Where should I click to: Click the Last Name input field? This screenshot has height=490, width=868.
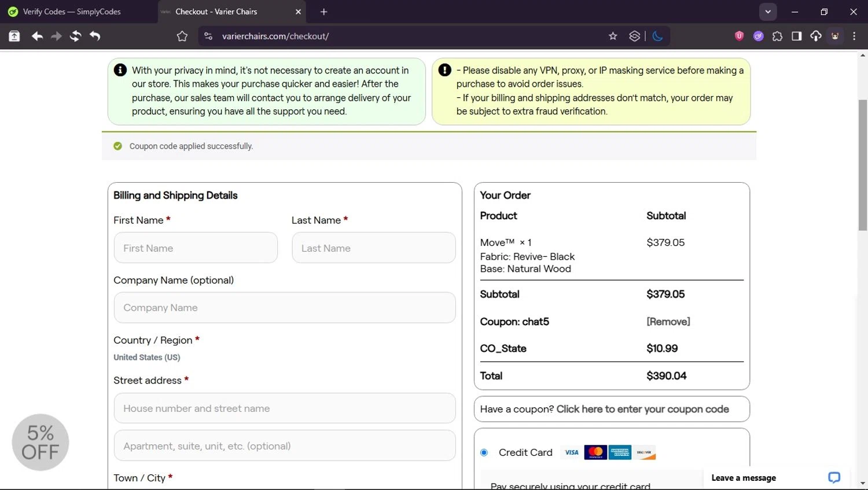(374, 248)
